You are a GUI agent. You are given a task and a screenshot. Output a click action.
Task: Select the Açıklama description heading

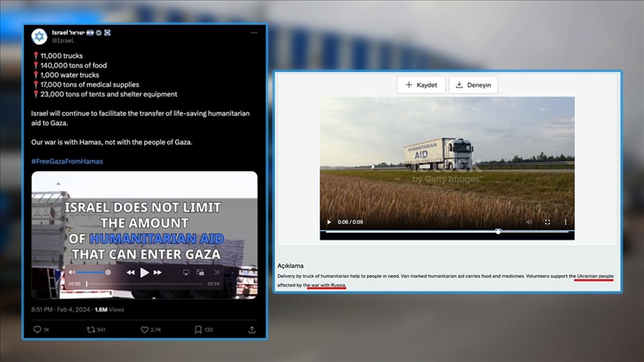291,265
